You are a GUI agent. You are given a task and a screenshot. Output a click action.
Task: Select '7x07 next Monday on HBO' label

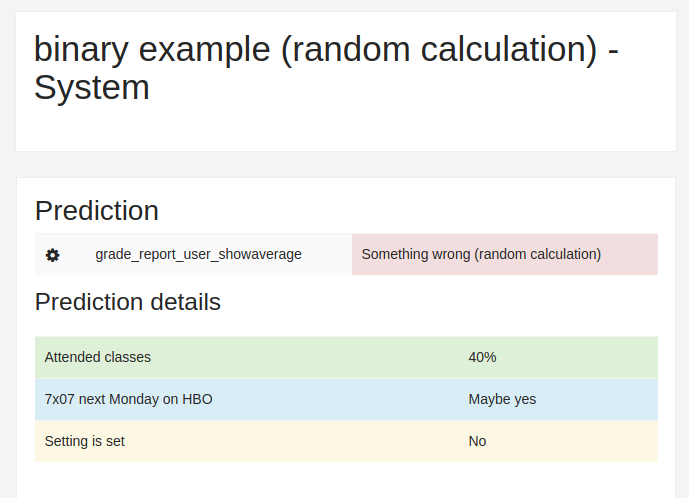[128, 399]
